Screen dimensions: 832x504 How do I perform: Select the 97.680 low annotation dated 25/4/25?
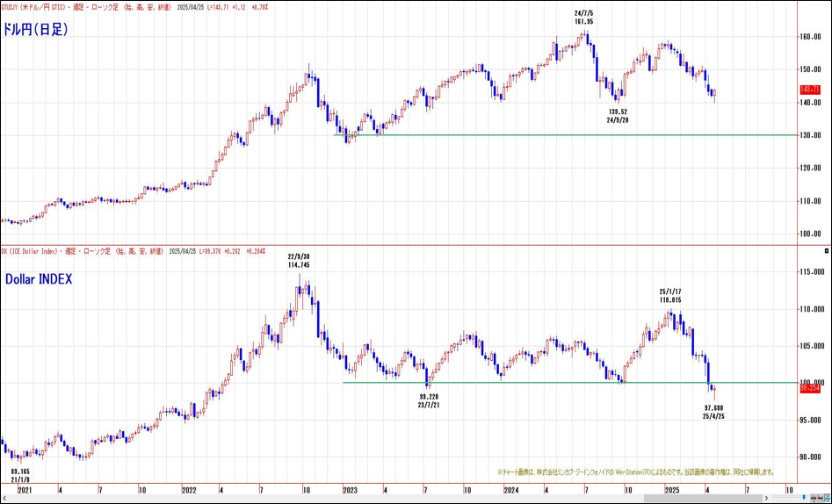(713, 412)
